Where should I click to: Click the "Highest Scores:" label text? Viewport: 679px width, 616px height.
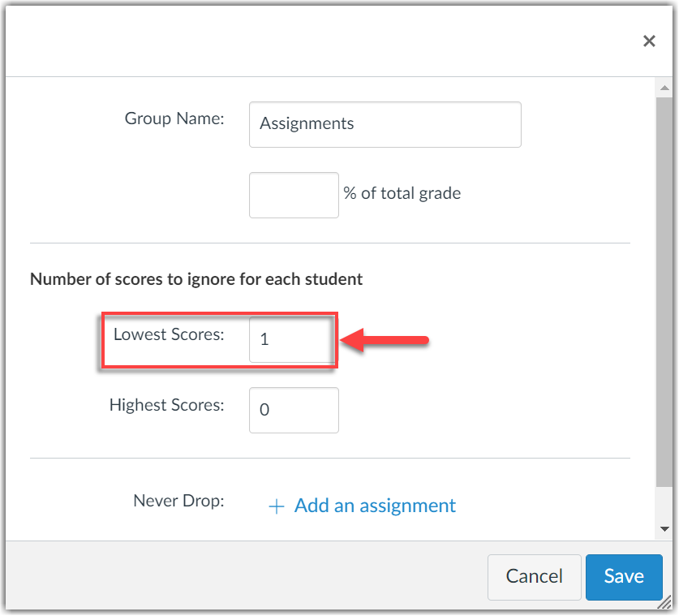pos(166,405)
